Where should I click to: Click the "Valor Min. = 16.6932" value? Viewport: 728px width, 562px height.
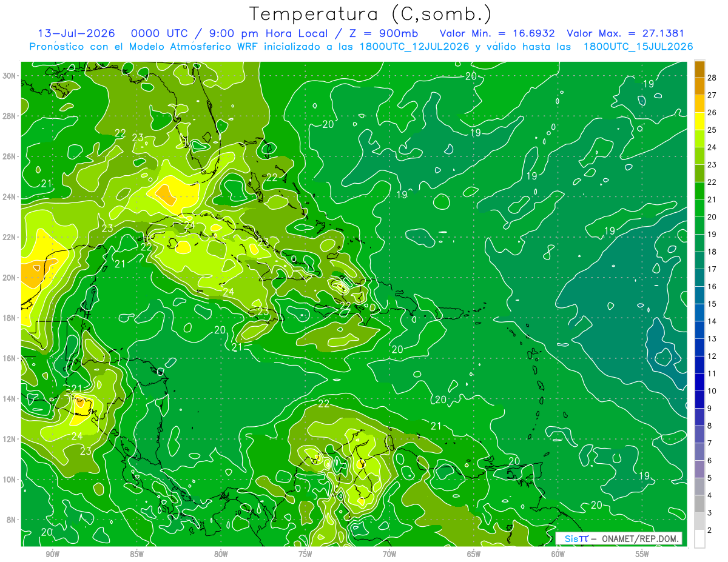(497, 33)
